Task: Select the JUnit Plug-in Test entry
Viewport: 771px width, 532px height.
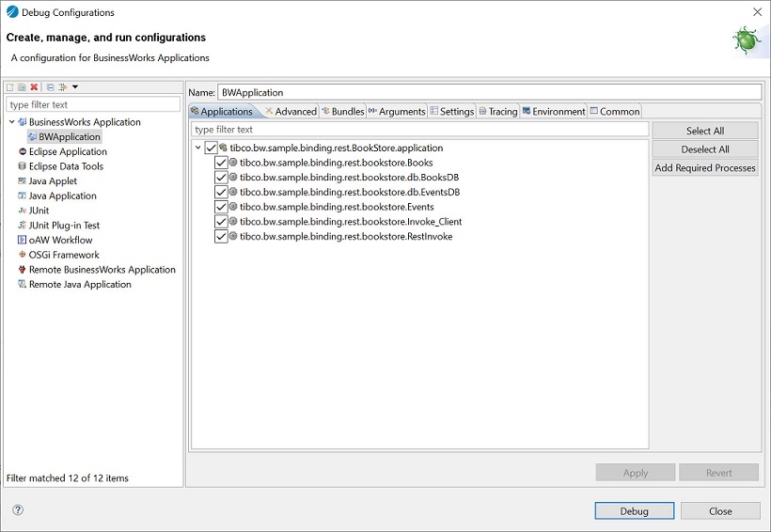Action: click(x=58, y=226)
